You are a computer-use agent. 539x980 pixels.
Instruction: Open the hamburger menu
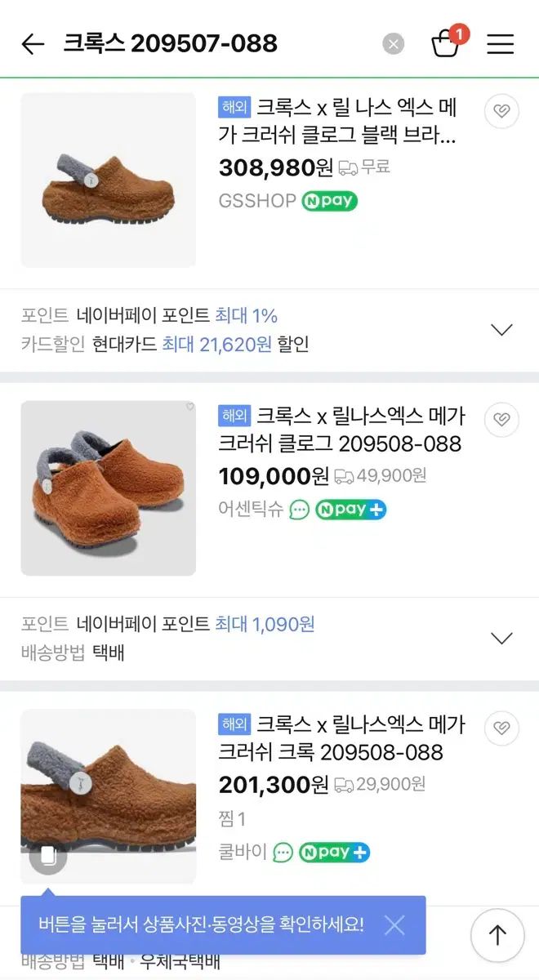[x=501, y=44]
